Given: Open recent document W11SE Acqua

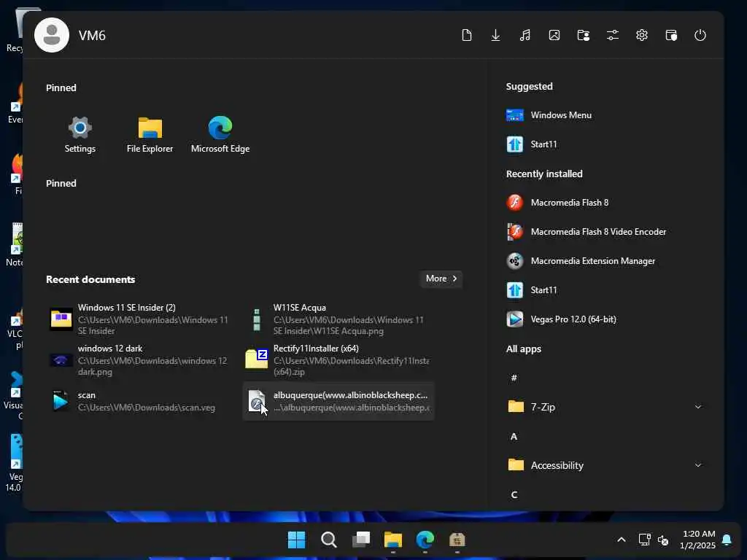Looking at the screenshot, I should point(337,319).
